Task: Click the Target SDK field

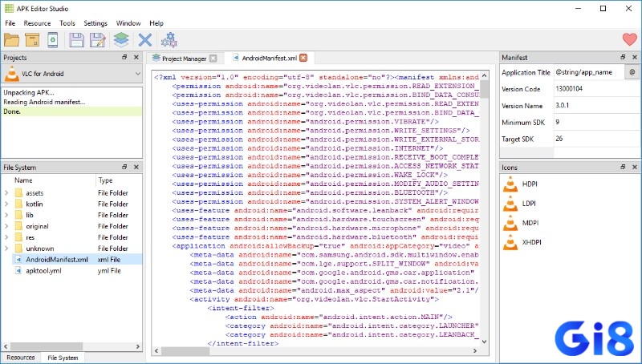Action: (597, 139)
